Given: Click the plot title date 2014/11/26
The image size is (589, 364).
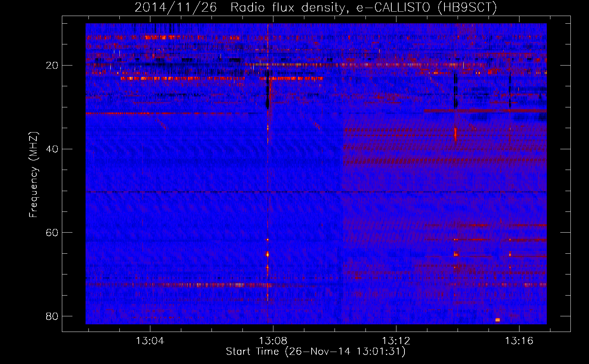Looking at the screenshot, I should (176, 7).
